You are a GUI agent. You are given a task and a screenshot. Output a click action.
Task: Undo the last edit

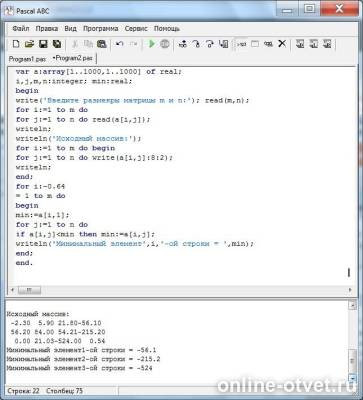(119, 44)
